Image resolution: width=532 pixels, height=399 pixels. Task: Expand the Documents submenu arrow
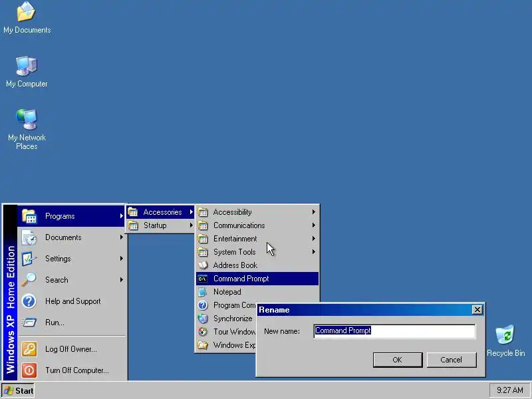(x=122, y=237)
